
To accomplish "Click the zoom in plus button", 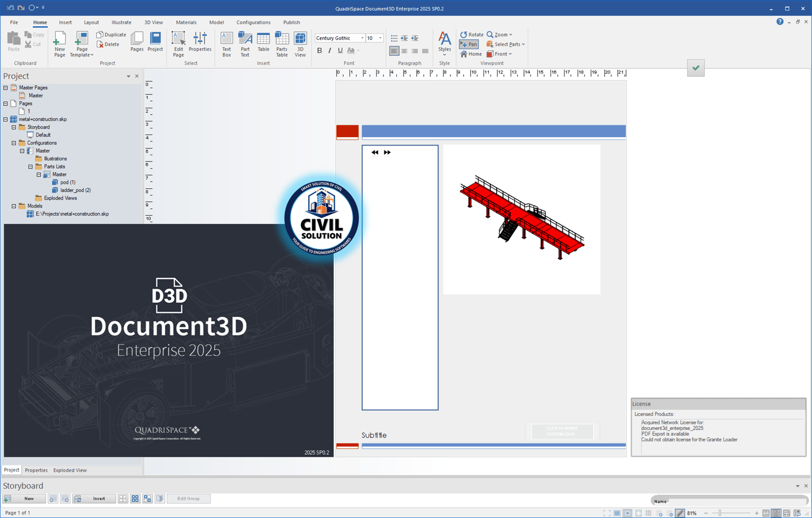I will tap(757, 513).
